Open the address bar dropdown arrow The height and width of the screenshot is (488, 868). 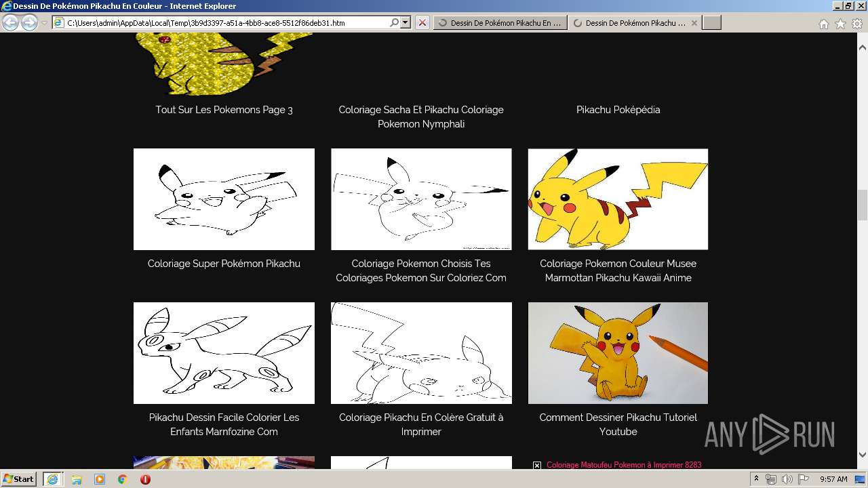pyautogui.click(x=406, y=22)
